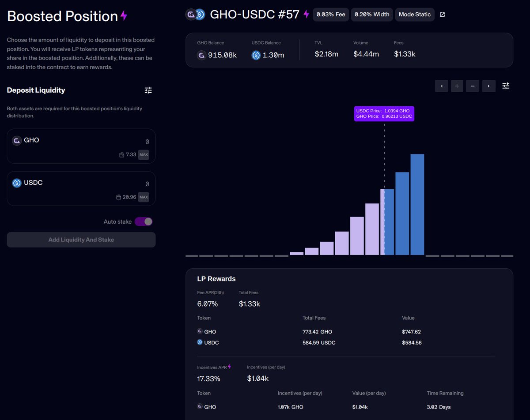Zoom out the chart using minus button

click(x=472, y=86)
